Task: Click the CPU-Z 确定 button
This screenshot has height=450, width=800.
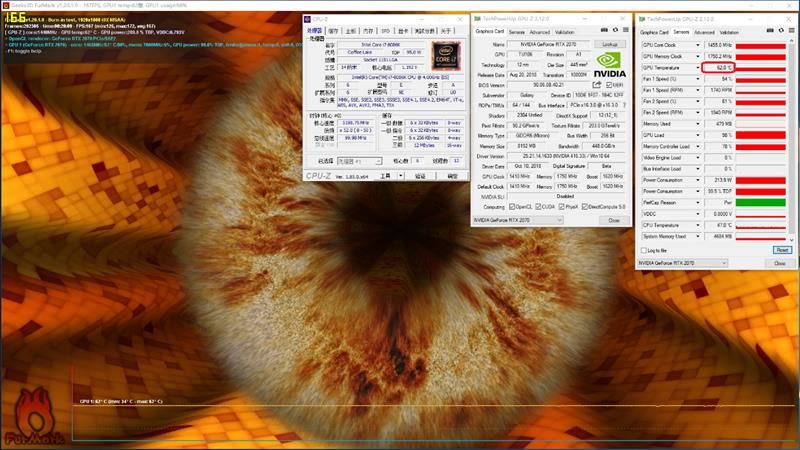Action: [x=452, y=176]
